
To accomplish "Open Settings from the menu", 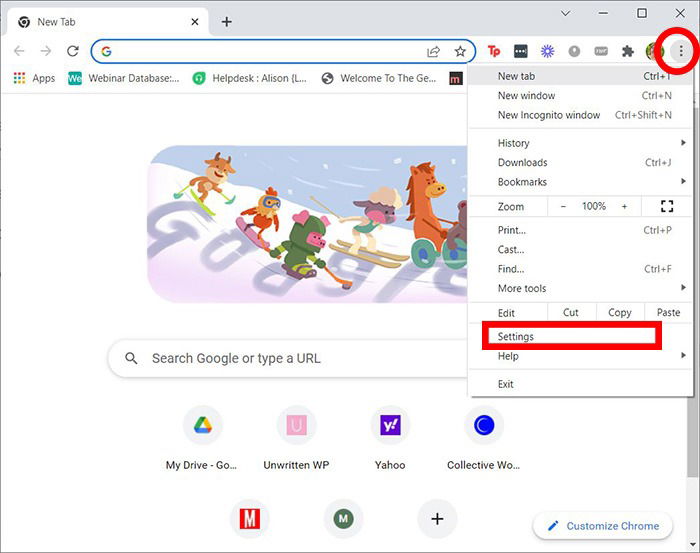I will 580,337.
